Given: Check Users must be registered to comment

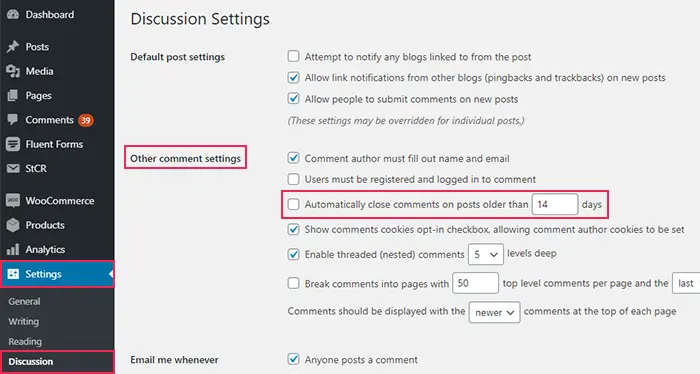Looking at the screenshot, I should point(293,179).
